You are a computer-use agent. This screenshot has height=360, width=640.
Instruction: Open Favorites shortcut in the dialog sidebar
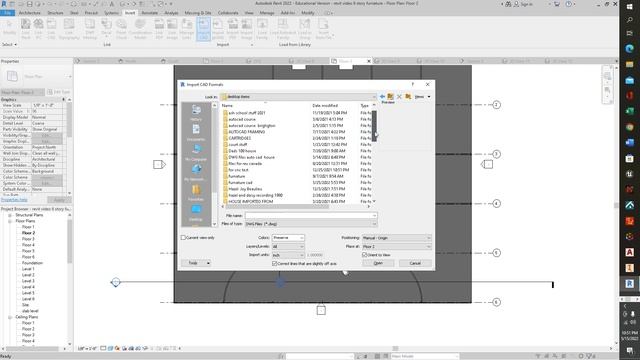[196, 192]
